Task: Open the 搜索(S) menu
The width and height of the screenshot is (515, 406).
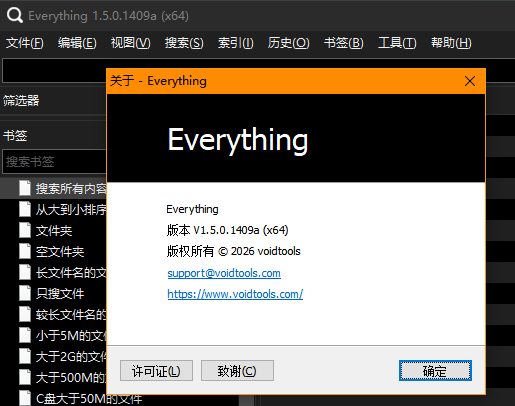Action: pos(184,43)
